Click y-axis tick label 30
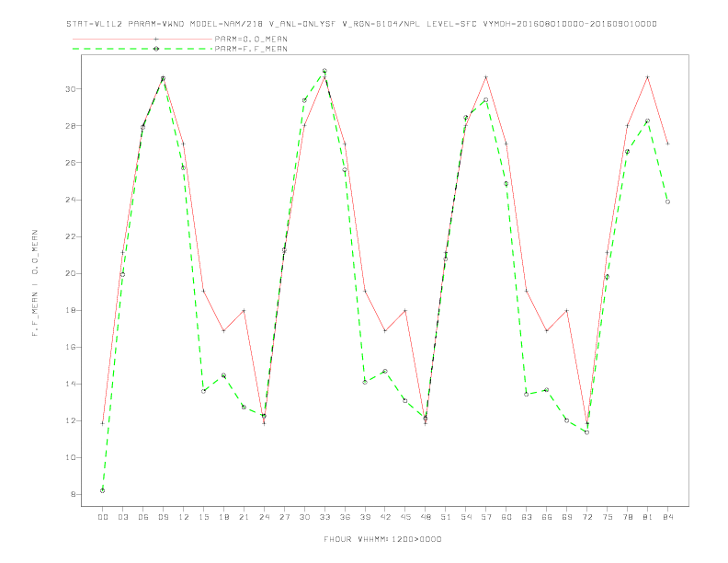Screen dimensions: 728x563 71,88
